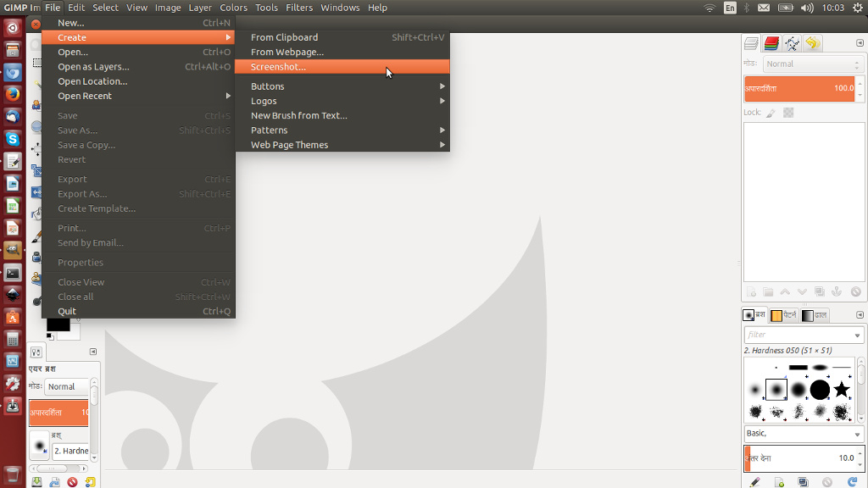Image resolution: width=868 pixels, height=488 pixels.
Task: Toggle the lock alpha channel checkerboard icon
Action: click(x=788, y=113)
